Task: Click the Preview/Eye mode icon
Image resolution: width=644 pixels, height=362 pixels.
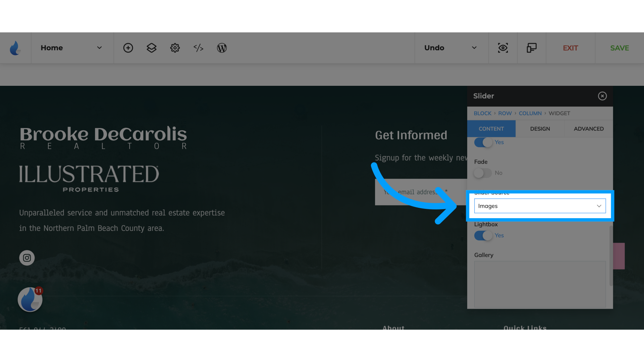Action: click(503, 48)
